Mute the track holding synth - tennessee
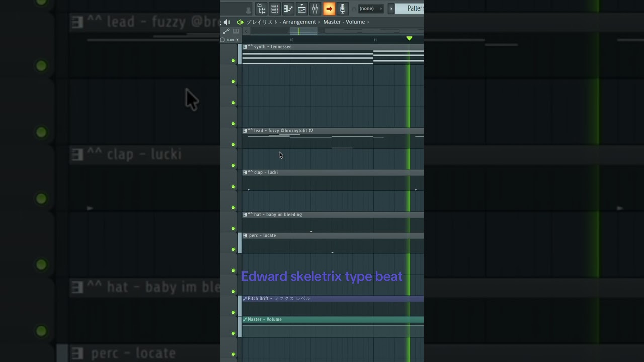The width and height of the screenshot is (644, 362). coord(233,61)
